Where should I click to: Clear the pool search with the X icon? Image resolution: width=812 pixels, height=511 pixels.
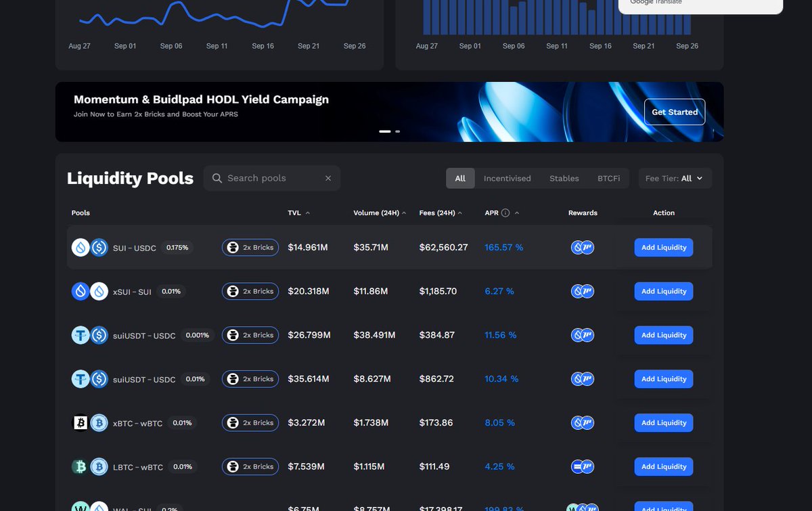click(x=328, y=179)
